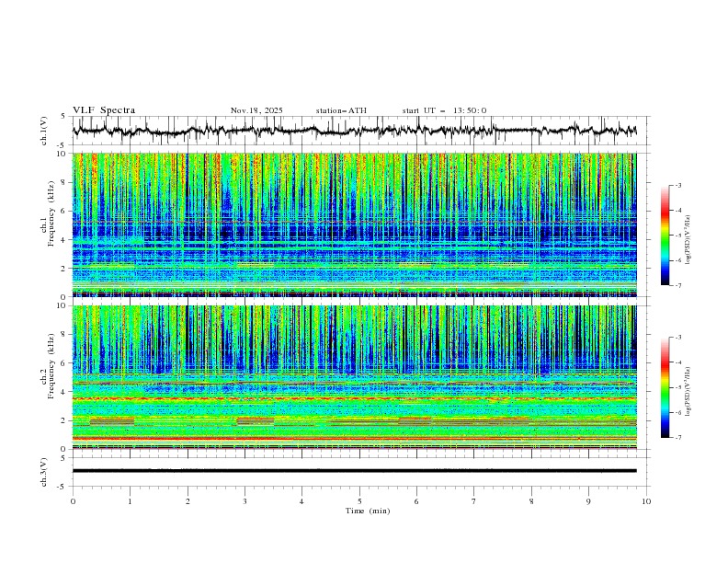Click the ch.3 flat black voltage trace

pyautogui.click(x=354, y=471)
